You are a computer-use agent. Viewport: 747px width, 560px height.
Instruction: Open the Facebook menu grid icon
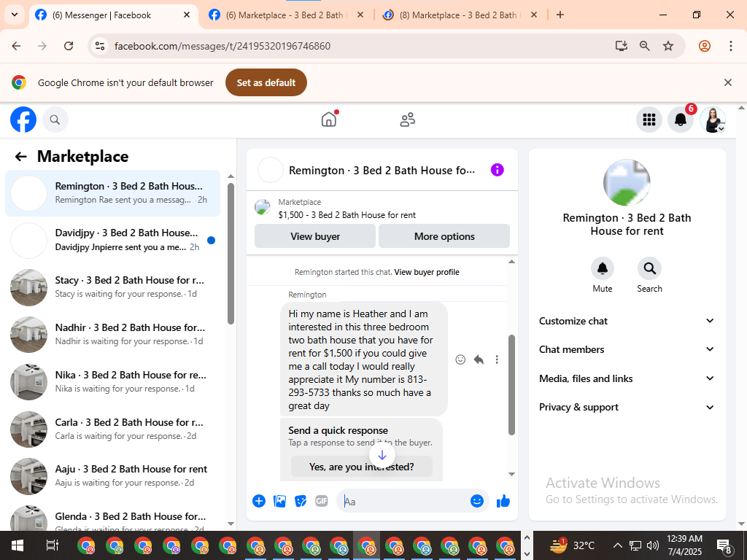coord(649,120)
